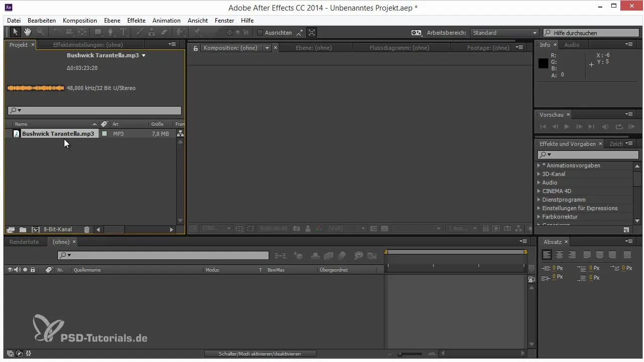Expand the Audio effects category
The height and width of the screenshot is (362, 644).
click(539, 183)
